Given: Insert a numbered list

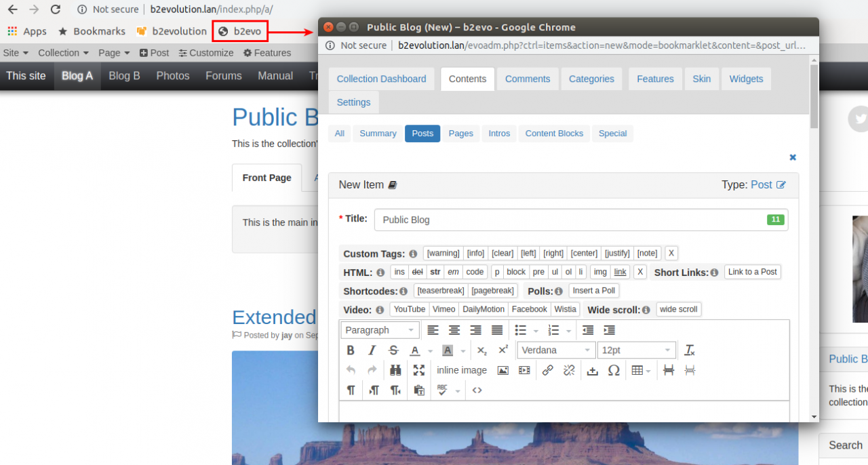Looking at the screenshot, I should coord(553,330).
